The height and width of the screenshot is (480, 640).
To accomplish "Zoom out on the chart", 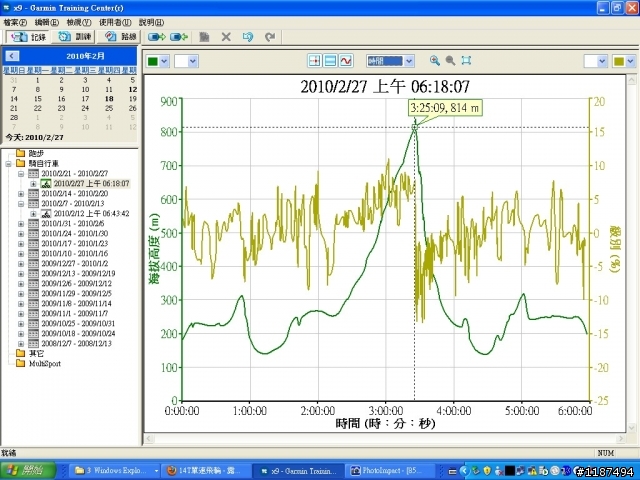I will coord(451,61).
